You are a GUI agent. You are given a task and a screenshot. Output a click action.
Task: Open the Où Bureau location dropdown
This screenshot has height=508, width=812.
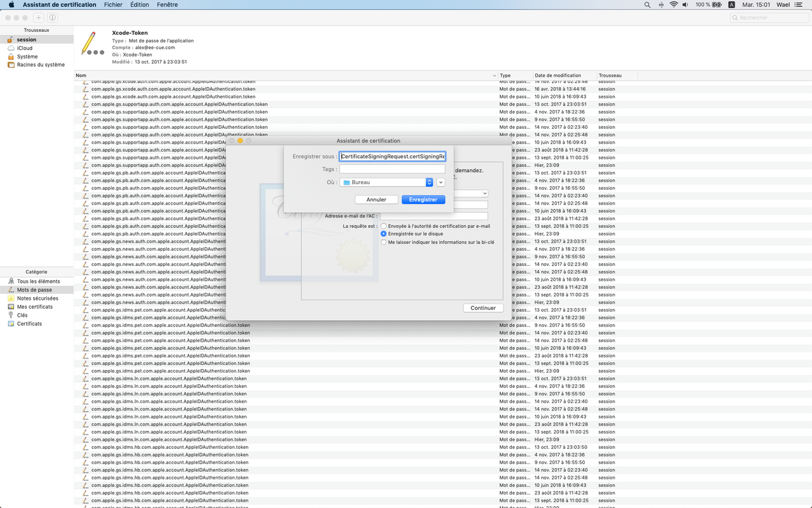386,182
